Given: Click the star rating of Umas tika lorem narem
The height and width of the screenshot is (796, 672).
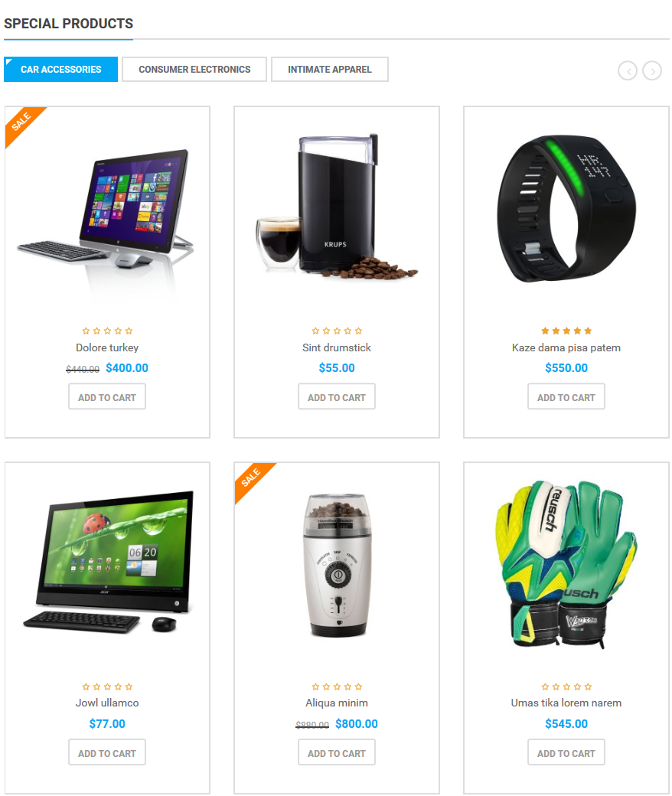Looking at the screenshot, I should pyautogui.click(x=566, y=687).
